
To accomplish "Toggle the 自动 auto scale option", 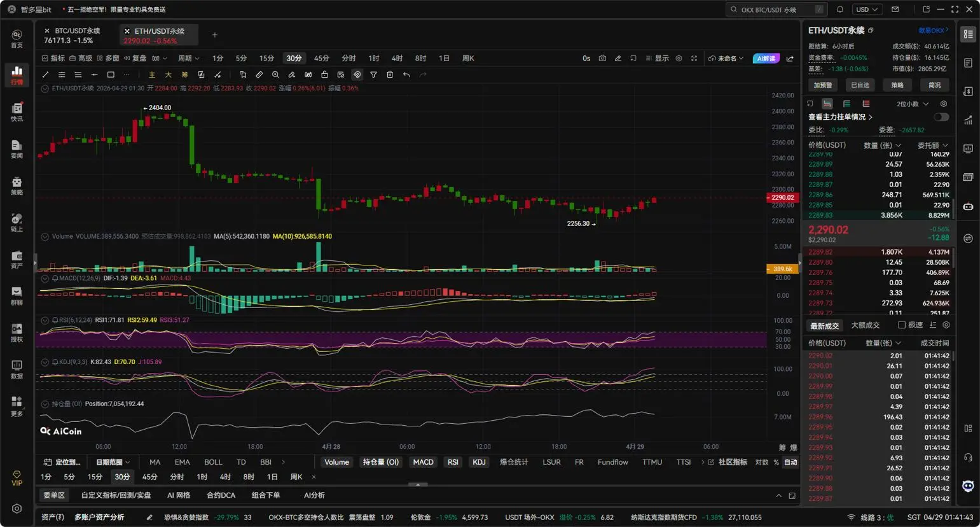I will click(790, 462).
